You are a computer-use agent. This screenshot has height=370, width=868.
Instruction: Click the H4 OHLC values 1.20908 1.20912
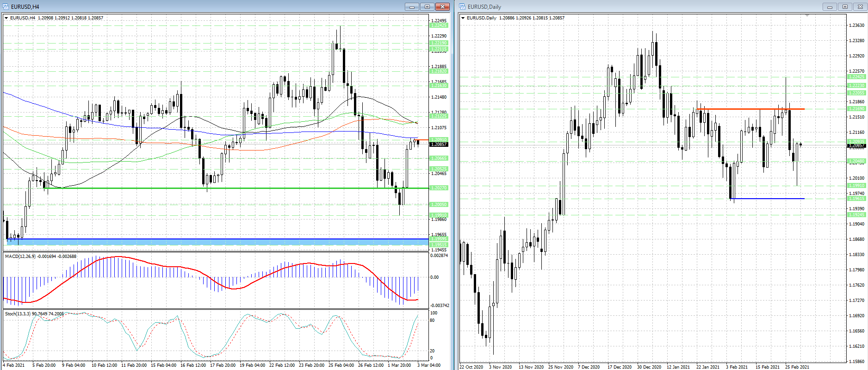[54, 18]
